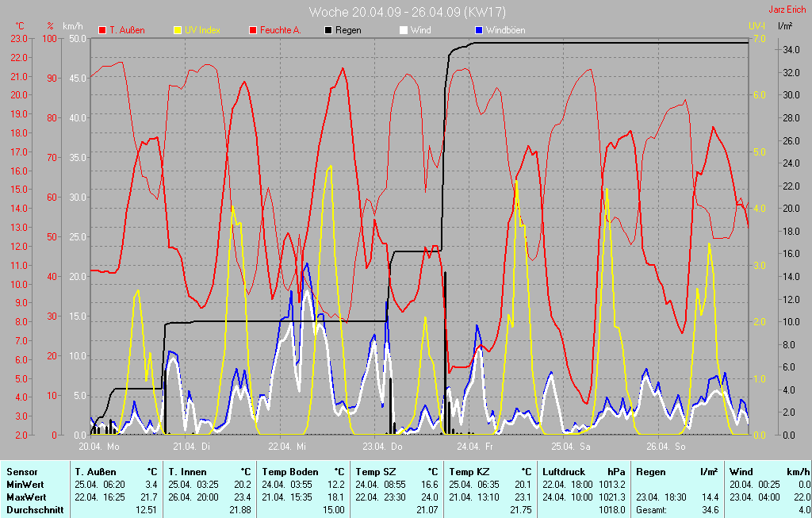This screenshot has width=812, height=518.
Task: Click the Wind table column header
Action: click(741, 472)
